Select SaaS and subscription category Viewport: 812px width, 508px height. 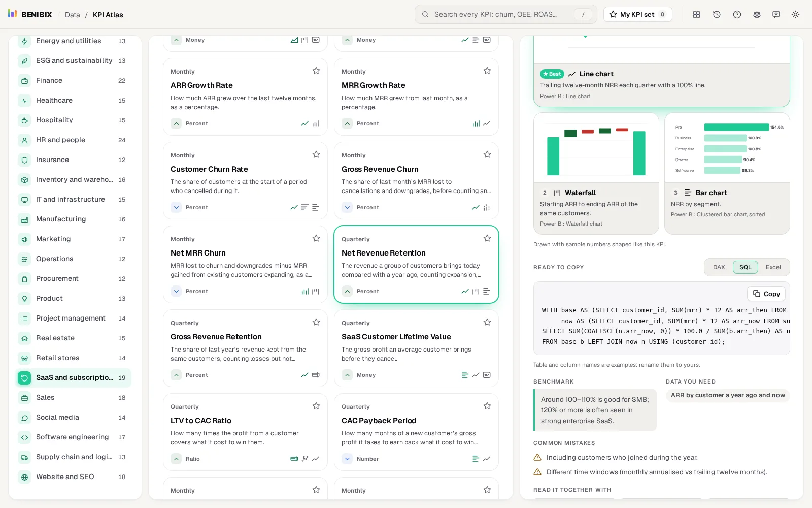(x=73, y=378)
